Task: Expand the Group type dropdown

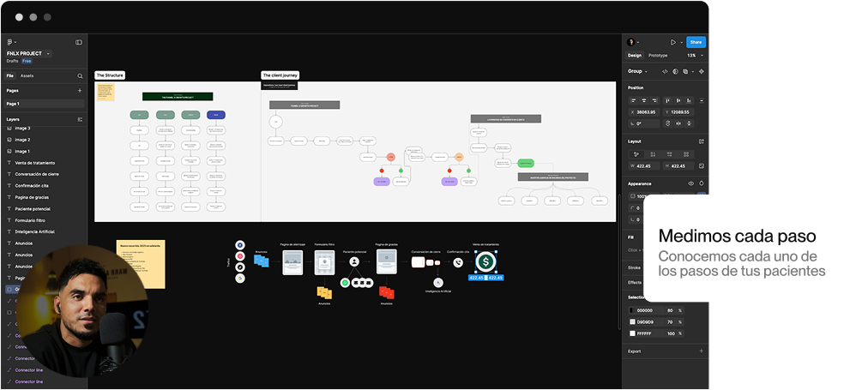Action: point(646,71)
